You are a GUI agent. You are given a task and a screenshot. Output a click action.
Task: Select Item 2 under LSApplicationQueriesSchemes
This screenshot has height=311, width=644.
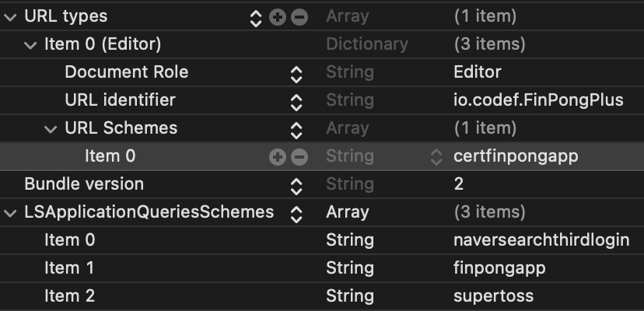point(69,295)
